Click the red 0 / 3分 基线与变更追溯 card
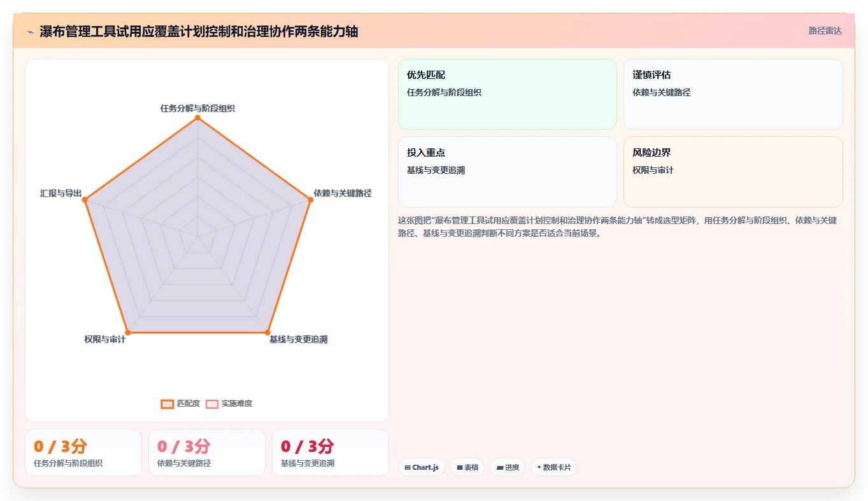 331,453
